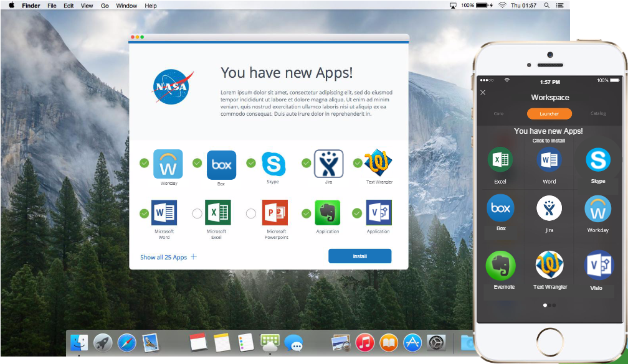Click the Jira icon in the desktop window
Image resolution: width=628 pixels, height=364 pixels.
328,164
